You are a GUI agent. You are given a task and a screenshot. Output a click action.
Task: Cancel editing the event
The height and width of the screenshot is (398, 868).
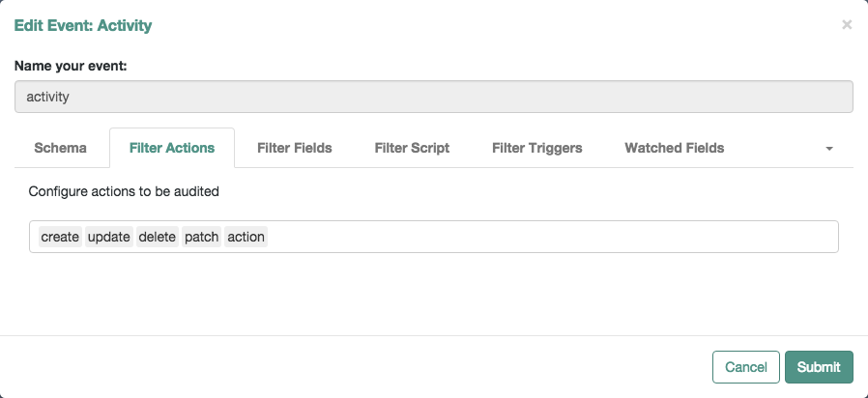tap(745, 367)
